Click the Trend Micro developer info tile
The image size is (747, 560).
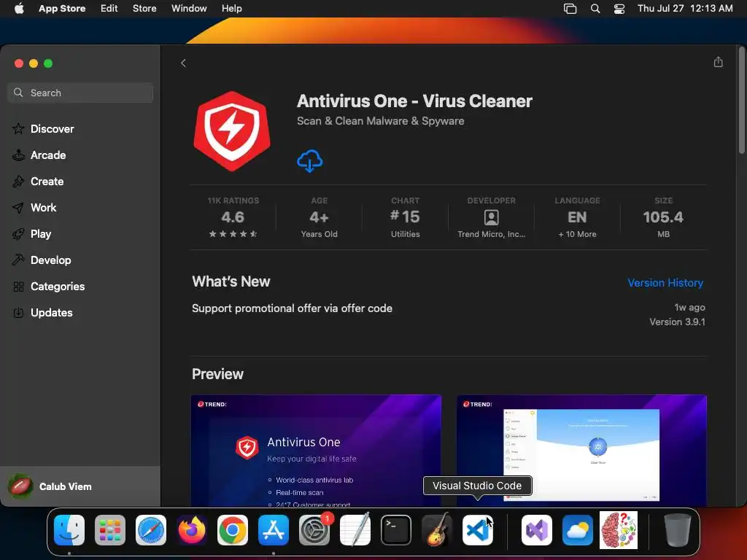[x=491, y=217]
